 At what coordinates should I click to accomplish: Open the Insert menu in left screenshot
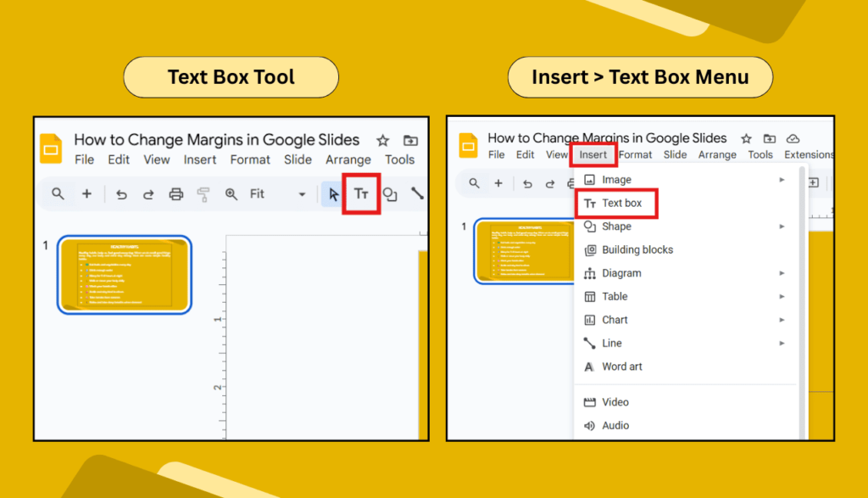click(200, 159)
